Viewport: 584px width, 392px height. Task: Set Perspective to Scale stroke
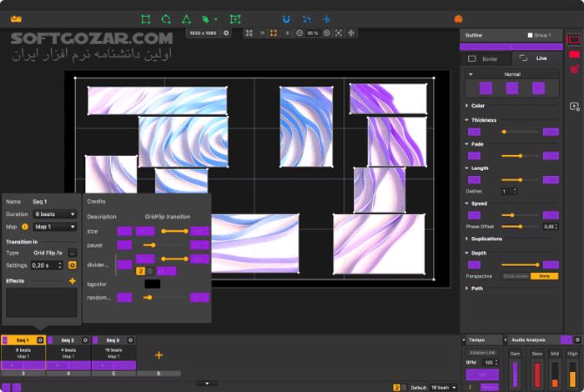[515, 276]
